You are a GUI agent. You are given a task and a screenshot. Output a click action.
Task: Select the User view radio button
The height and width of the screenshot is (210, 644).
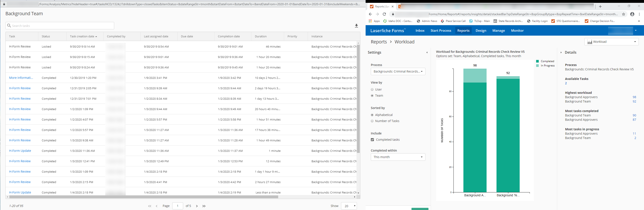pos(372,90)
